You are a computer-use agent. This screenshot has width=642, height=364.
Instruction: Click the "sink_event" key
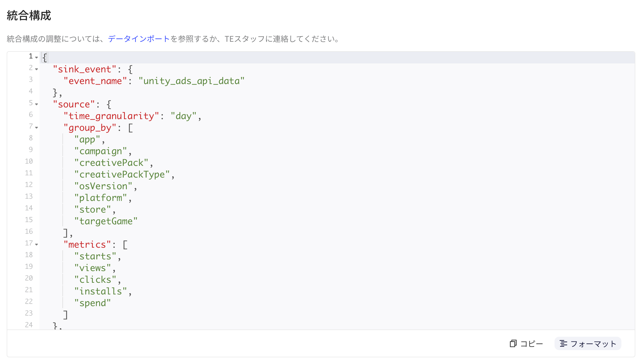point(84,69)
